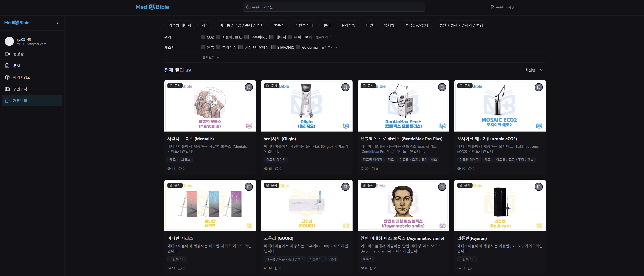
Task: Check the 마이크로파 filter
Action: (x=290, y=37)
